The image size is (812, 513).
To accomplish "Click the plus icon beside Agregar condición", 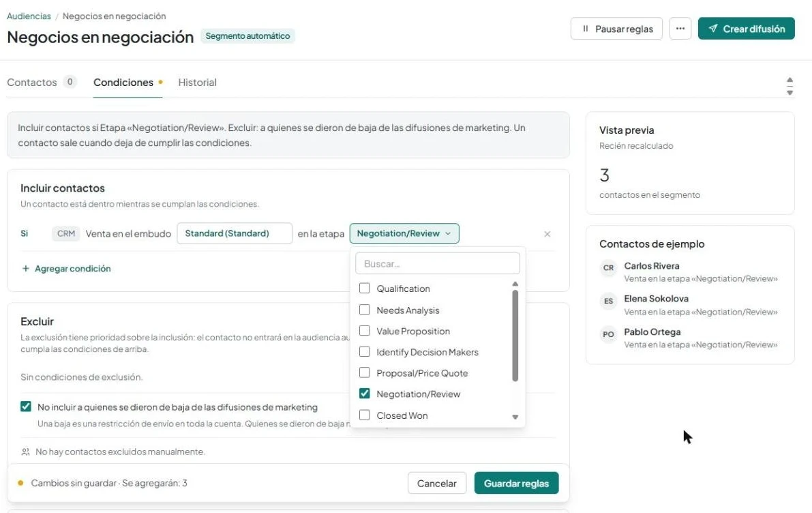I will click(x=25, y=268).
